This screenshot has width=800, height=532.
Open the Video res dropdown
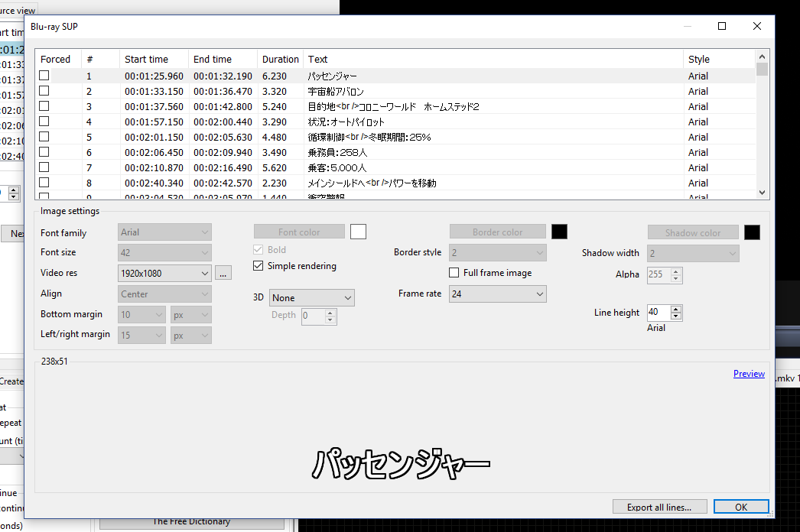click(164, 273)
